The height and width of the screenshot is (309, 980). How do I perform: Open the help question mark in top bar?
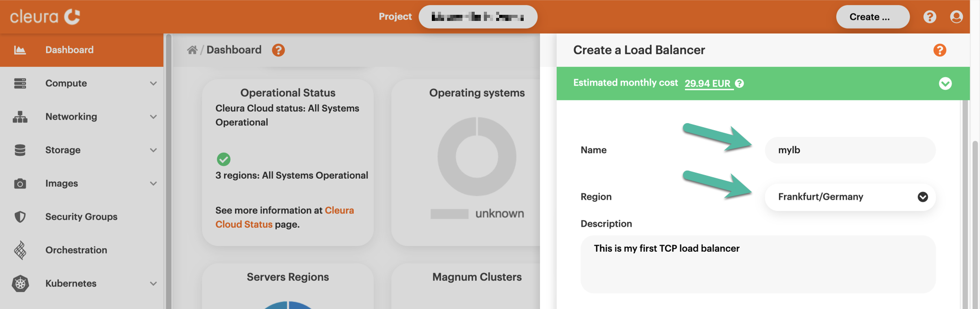point(929,17)
